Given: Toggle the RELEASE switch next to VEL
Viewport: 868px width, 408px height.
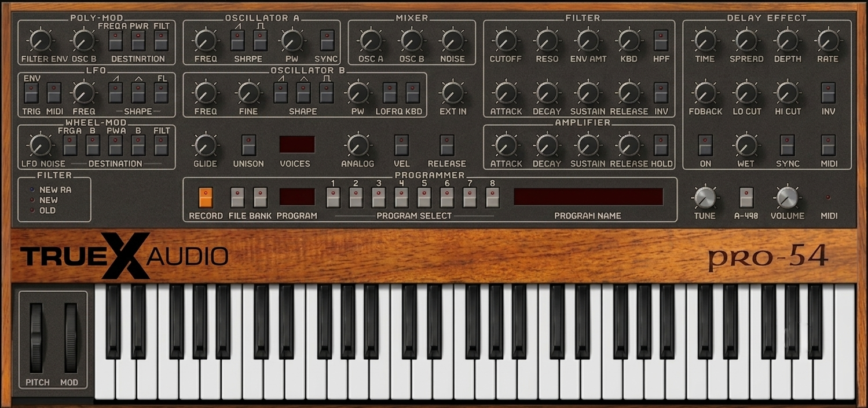Looking at the screenshot, I should pos(446,145).
